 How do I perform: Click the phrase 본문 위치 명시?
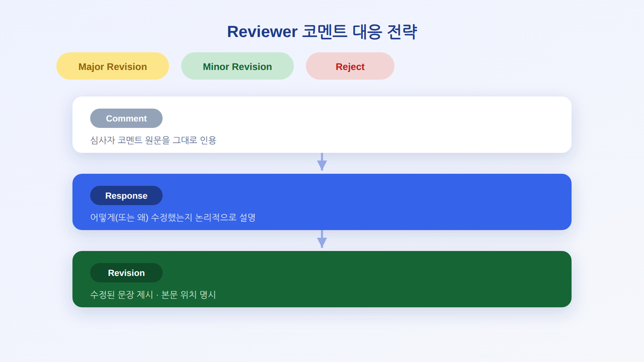tap(188, 294)
